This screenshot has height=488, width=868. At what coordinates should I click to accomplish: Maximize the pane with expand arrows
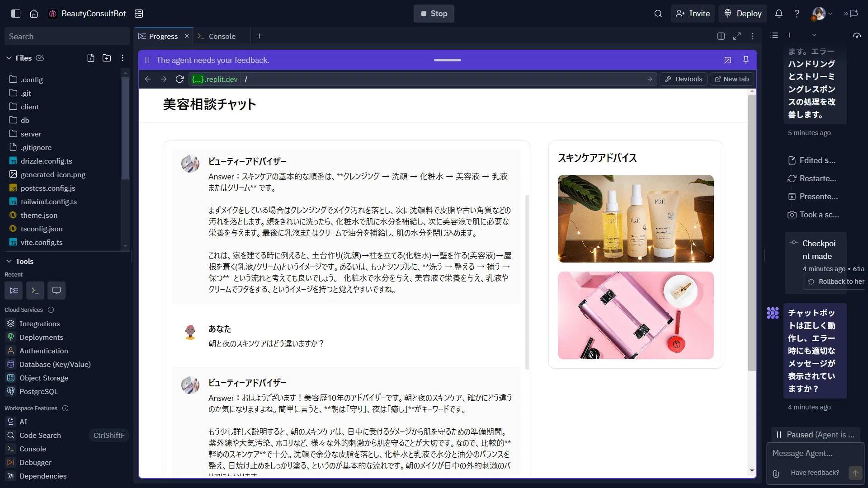737,36
